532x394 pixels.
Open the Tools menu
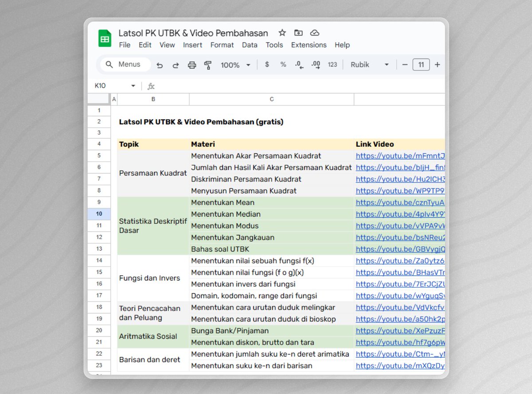[274, 45]
